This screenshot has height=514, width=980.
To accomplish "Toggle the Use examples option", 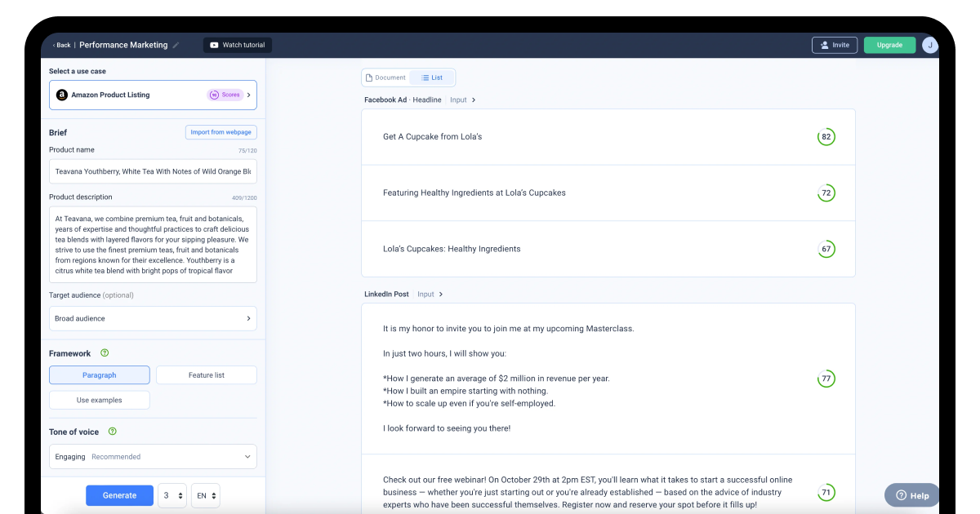I will click(100, 401).
